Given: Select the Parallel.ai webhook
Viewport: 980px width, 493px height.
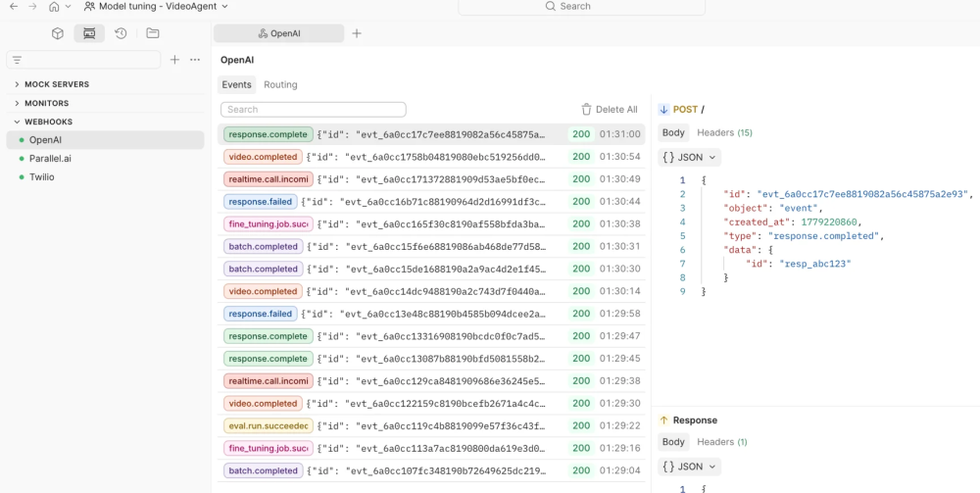Looking at the screenshot, I should (x=105, y=159).
